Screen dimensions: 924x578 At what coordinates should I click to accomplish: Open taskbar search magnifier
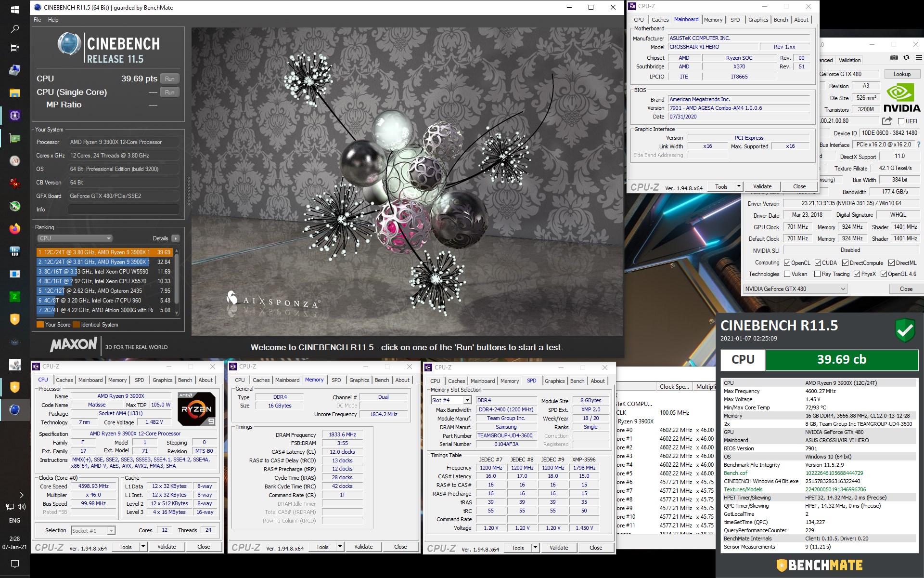point(14,29)
